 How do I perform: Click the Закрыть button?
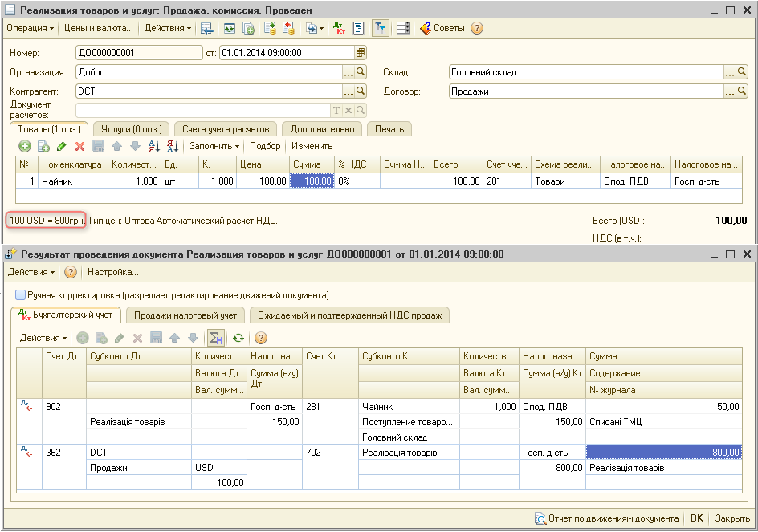[x=732, y=518]
